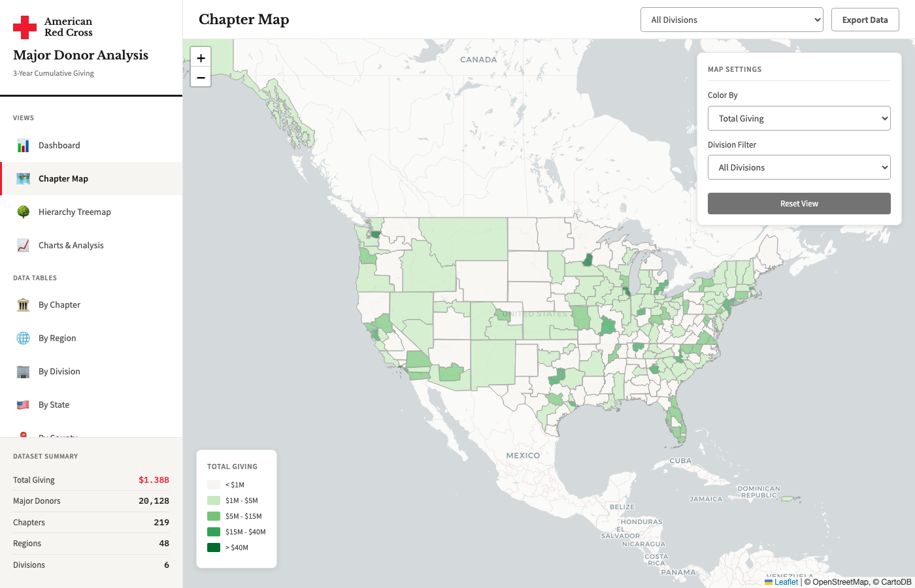The height and width of the screenshot is (588, 915).
Task: Open the Dashboard view
Action: point(91,146)
